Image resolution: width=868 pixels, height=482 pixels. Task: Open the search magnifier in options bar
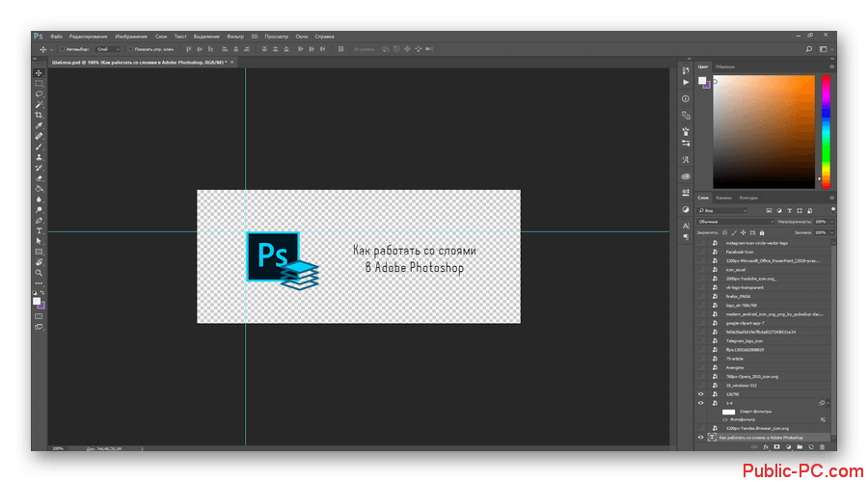pos(809,49)
